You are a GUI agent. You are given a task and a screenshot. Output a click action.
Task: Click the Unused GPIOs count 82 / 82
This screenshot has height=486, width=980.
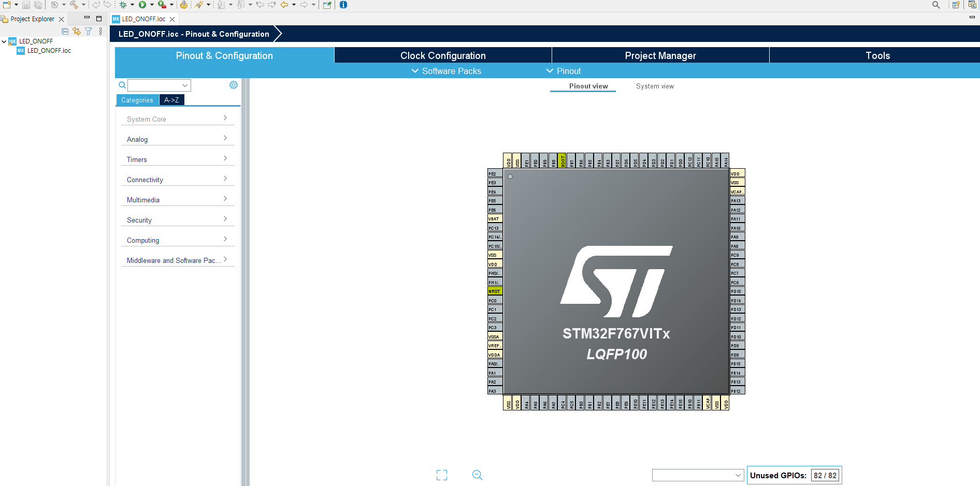(825, 475)
